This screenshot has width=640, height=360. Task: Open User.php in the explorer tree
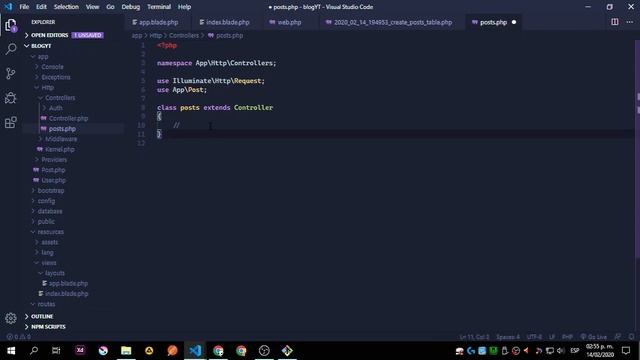pyautogui.click(x=53, y=180)
